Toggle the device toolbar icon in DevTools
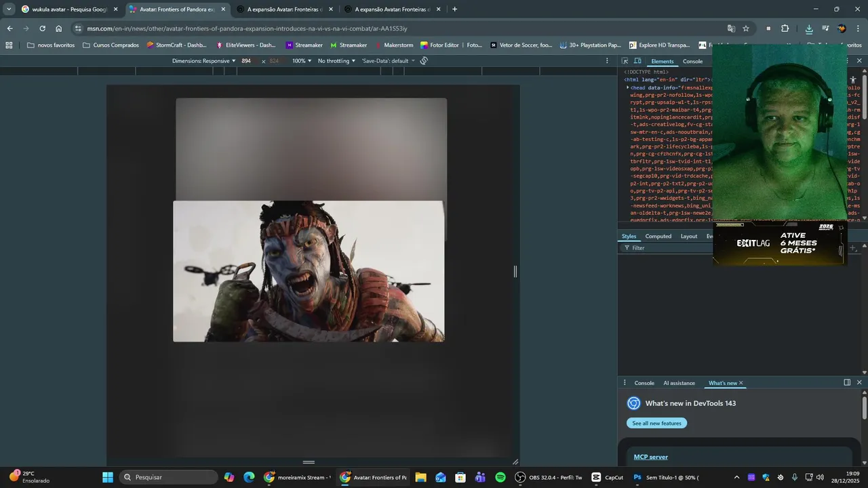The height and width of the screenshot is (488, 868). tap(637, 61)
